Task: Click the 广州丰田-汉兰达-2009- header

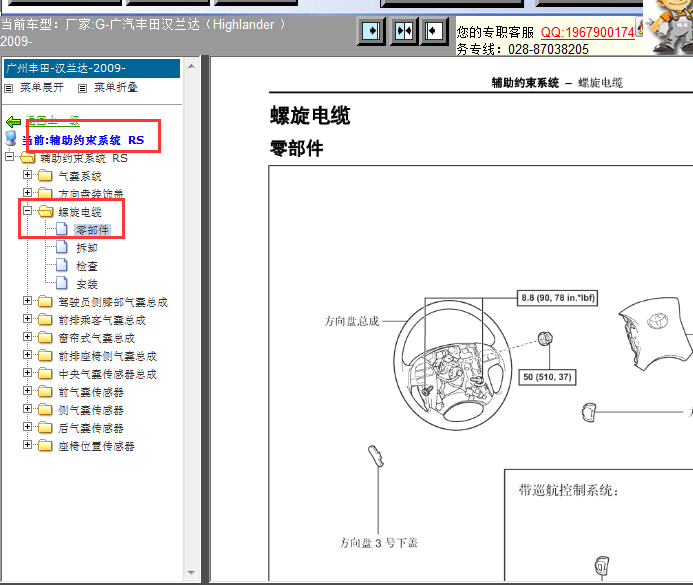Action: point(92,68)
